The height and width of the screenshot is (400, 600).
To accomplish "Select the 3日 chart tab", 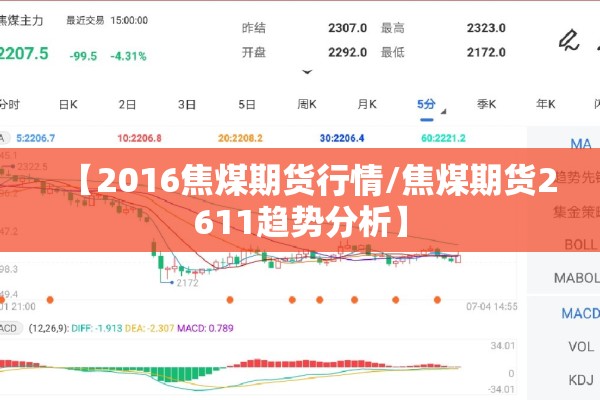I will [x=187, y=104].
